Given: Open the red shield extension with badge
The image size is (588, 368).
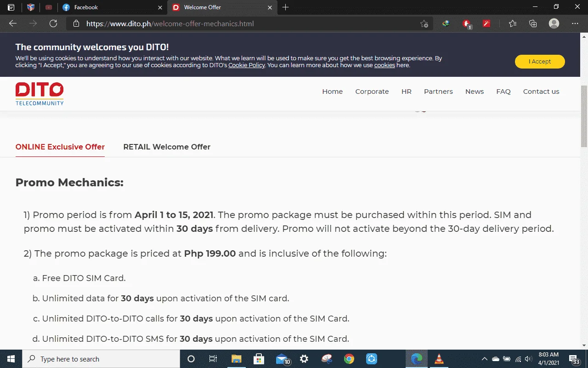Looking at the screenshot, I should (x=466, y=24).
